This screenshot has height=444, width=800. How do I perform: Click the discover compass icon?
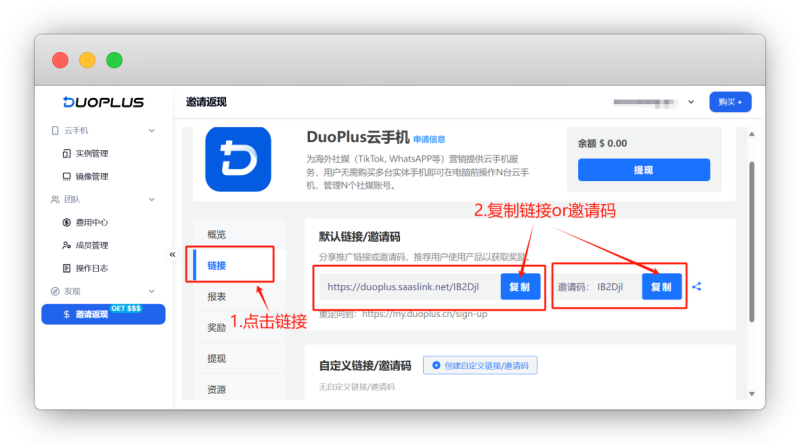coord(55,291)
